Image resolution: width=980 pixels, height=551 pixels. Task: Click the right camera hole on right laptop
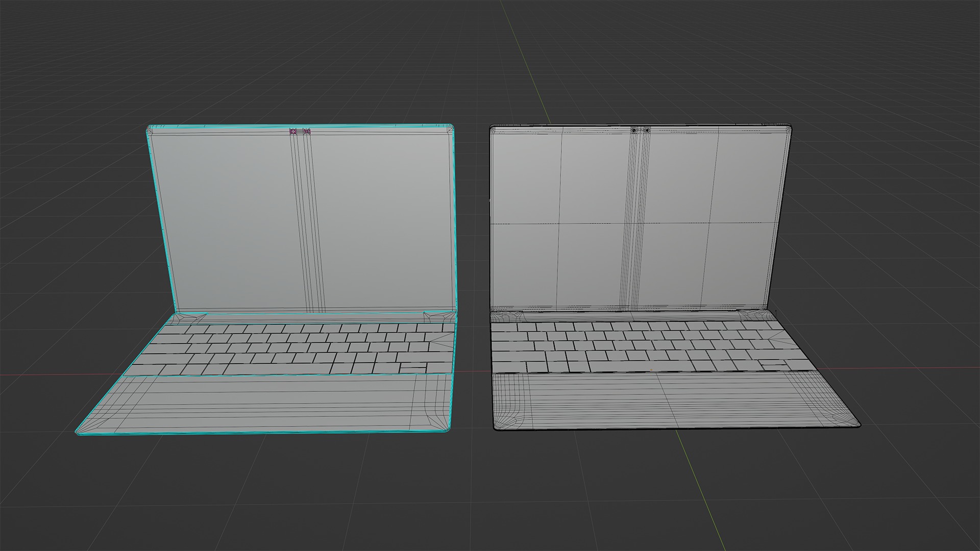click(x=647, y=130)
